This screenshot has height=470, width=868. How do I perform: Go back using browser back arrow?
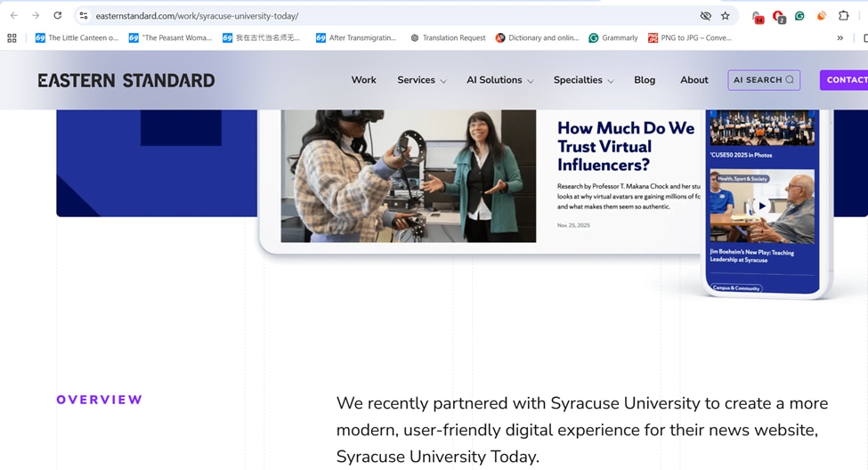[14, 15]
